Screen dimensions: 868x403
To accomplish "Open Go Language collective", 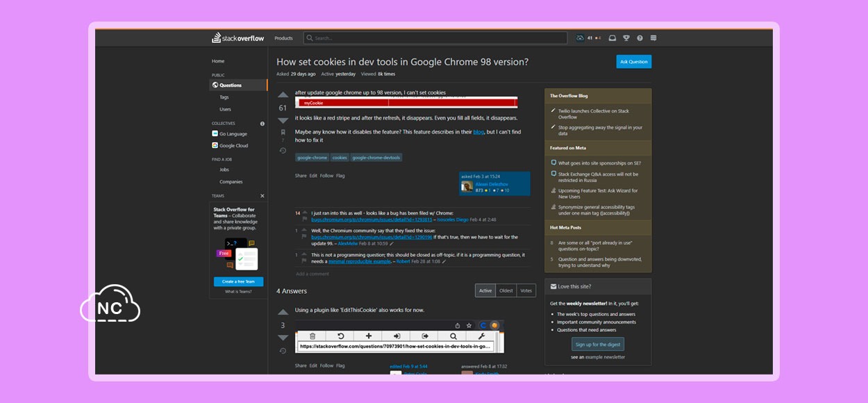I will point(229,133).
